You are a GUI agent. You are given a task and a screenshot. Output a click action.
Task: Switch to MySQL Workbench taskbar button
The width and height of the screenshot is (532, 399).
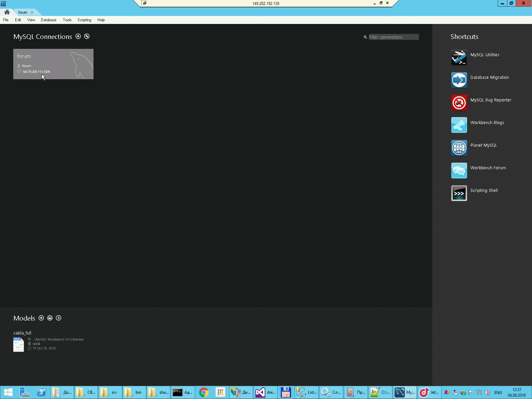(405, 393)
